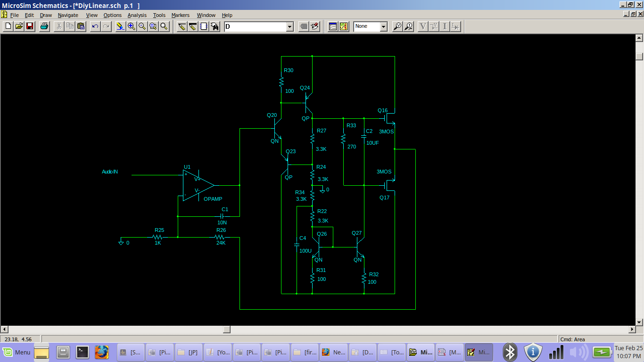Open the marker color dropdown showing None
644x362 pixels.
click(383, 27)
